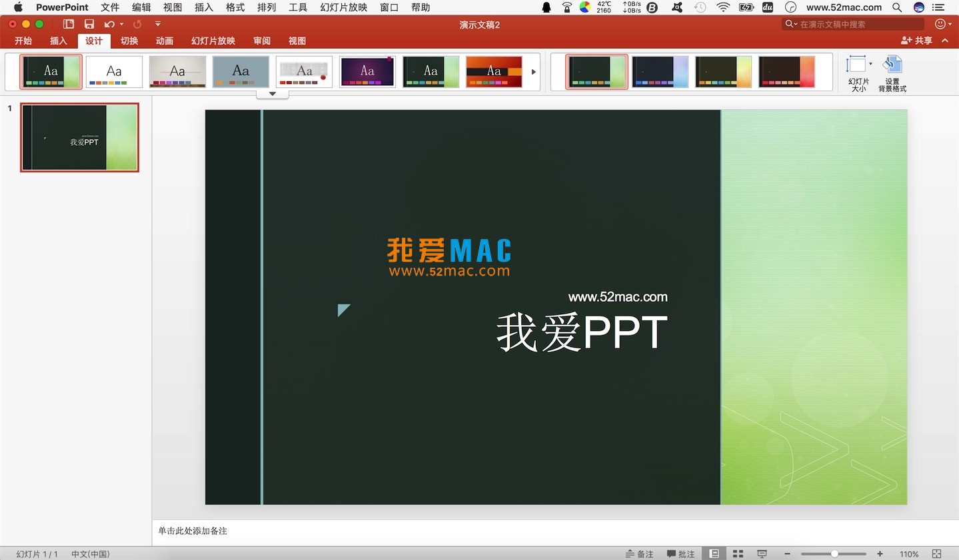Open the Apple menu
This screenshot has width=959, height=560.
[x=18, y=7]
